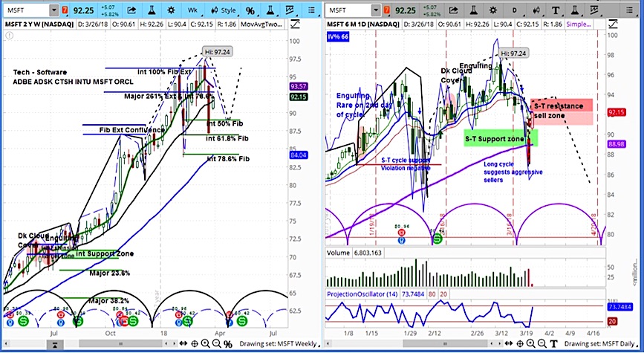Viewport: 644px width, 353px height.
Task: Click the info circle icon in weekly chart
Action: point(10,36)
